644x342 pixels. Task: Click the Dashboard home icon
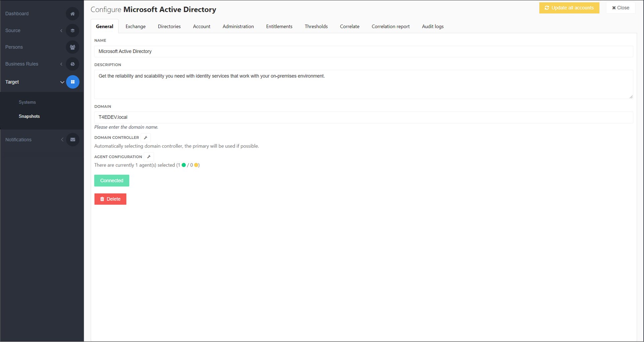coord(72,14)
